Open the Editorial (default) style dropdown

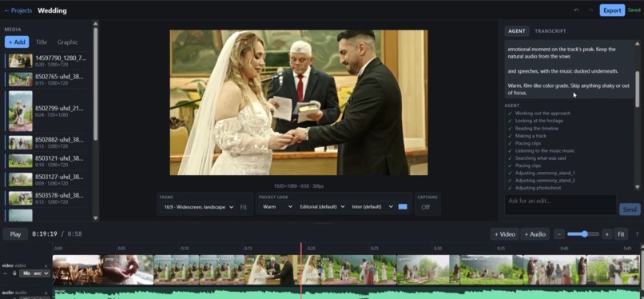pos(321,207)
